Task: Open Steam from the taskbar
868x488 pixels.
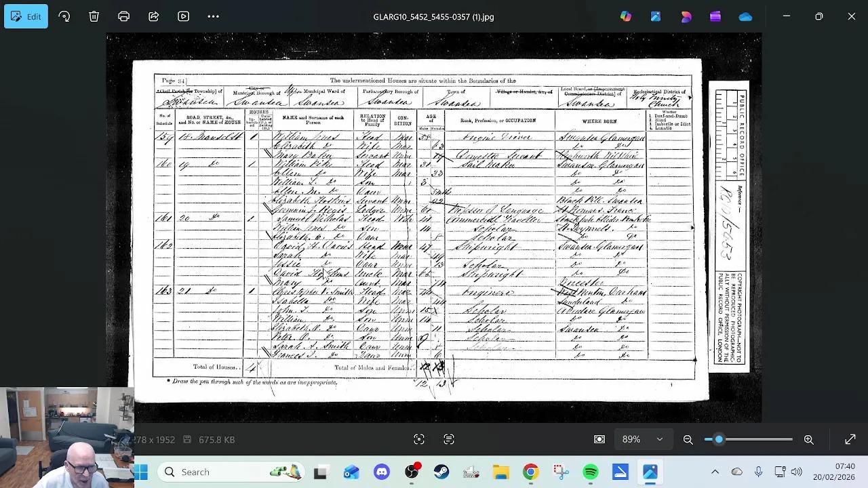Action: (x=441, y=472)
